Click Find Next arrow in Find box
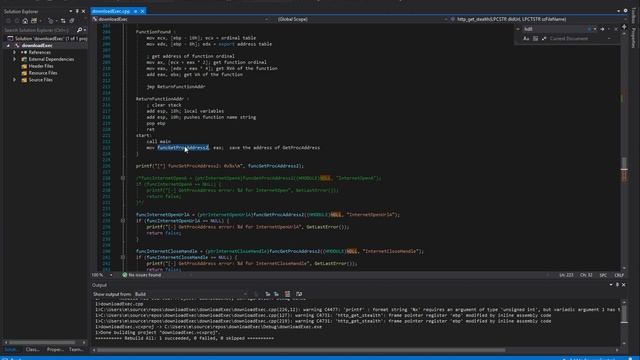This screenshot has width=640, height=360. pos(602,29)
